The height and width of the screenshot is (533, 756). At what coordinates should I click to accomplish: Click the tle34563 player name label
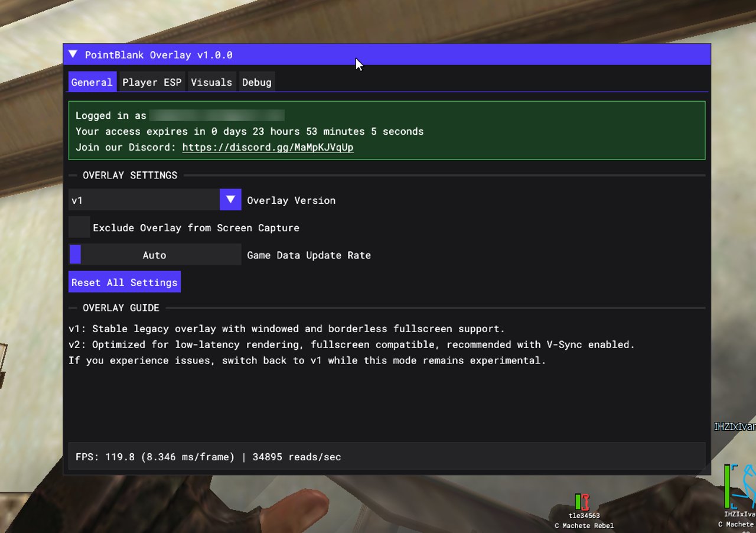584,516
